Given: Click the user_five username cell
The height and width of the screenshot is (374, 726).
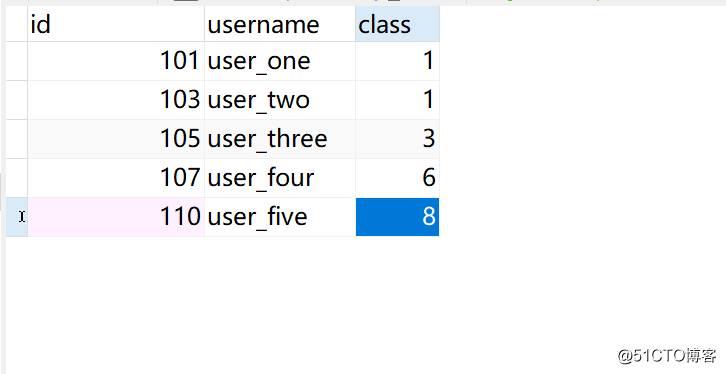Looking at the screenshot, I should pyautogui.click(x=280, y=217).
